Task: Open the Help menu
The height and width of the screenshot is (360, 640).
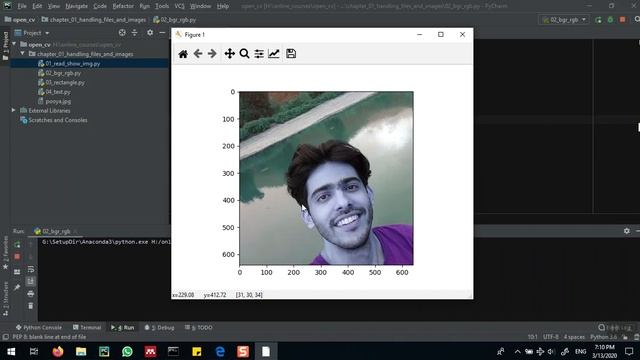Action: click(x=223, y=6)
